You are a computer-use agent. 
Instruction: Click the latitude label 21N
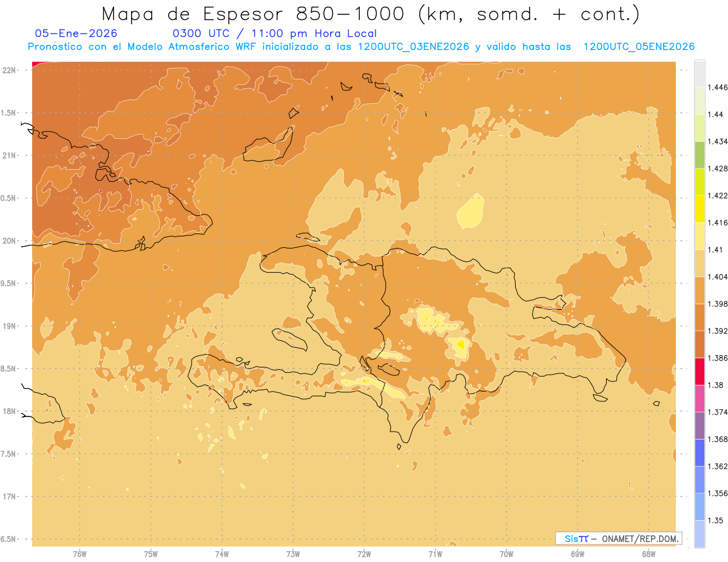pos(10,156)
